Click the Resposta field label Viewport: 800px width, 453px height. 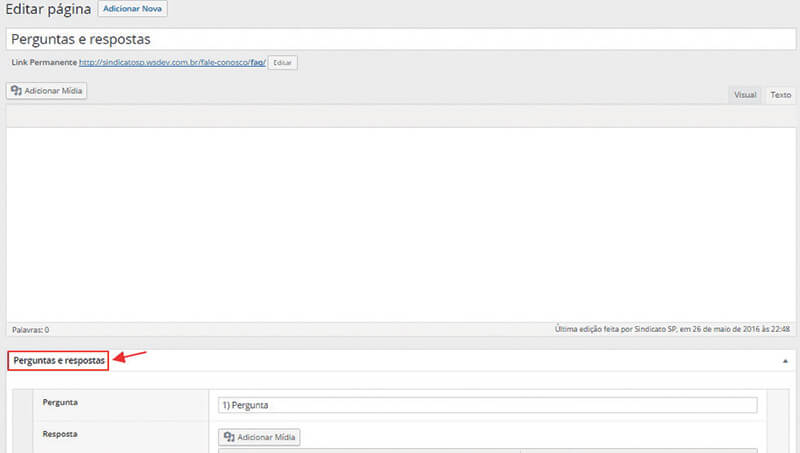click(60, 435)
